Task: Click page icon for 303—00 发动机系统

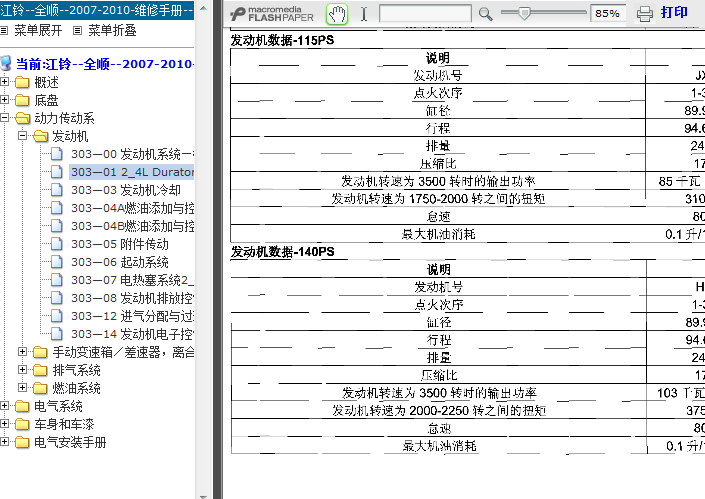Action: [57, 154]
